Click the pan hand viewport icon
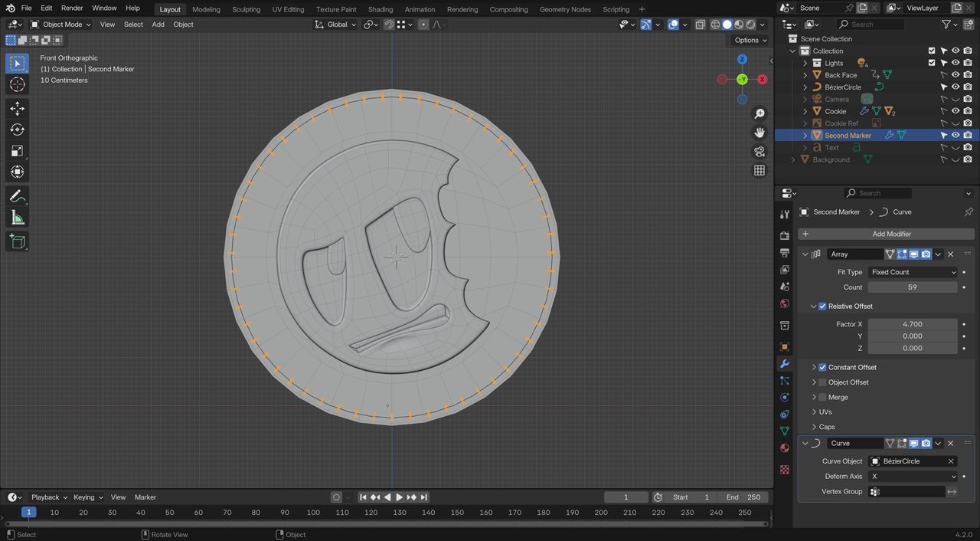Image resolution: width=980 pixels, height=541 pixels. (759, 133)
